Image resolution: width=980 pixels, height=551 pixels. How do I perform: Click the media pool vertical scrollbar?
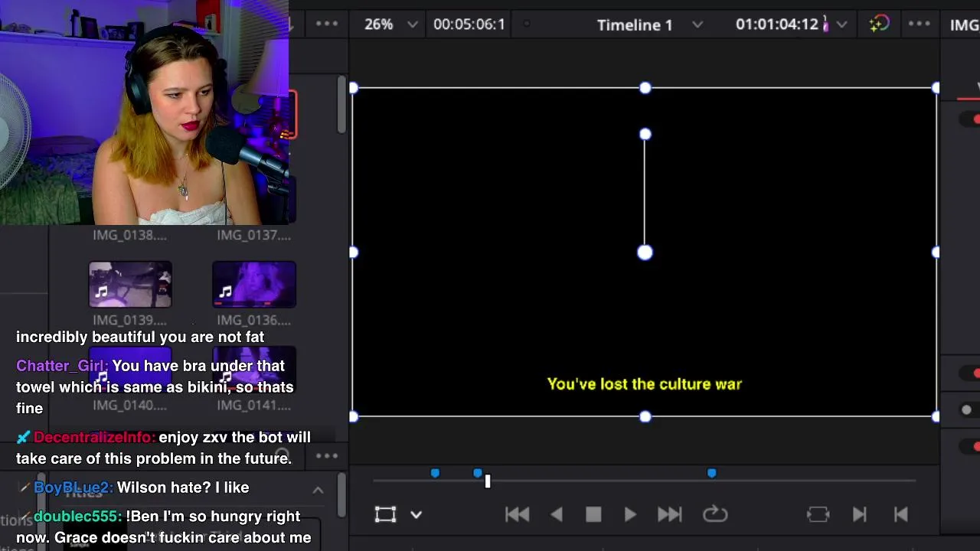tap(341, 103)
